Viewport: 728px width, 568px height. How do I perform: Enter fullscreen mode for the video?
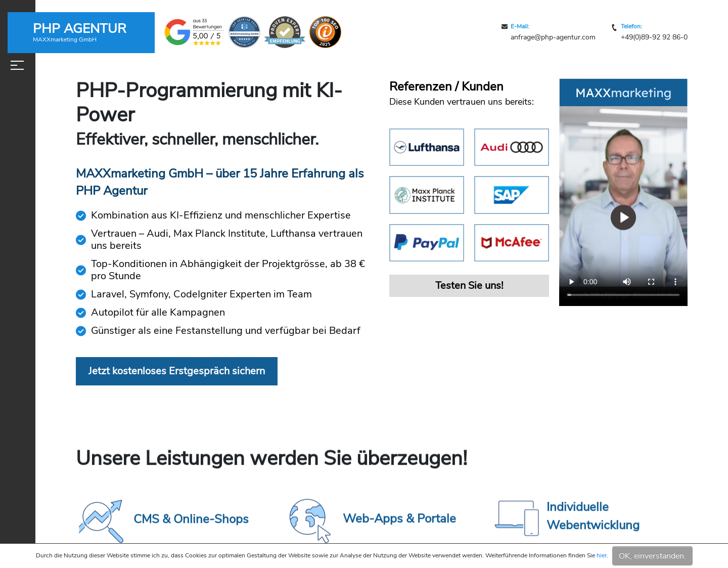click(651, 282)
